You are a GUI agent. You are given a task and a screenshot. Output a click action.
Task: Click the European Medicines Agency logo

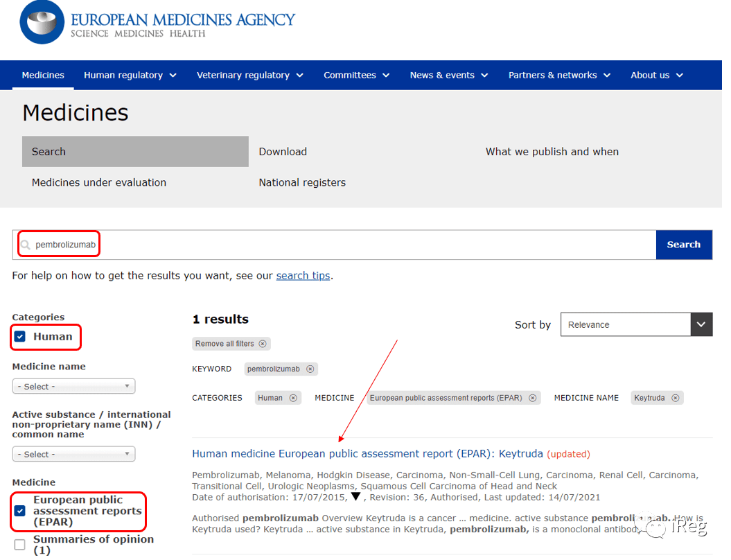tap(157, 22)
